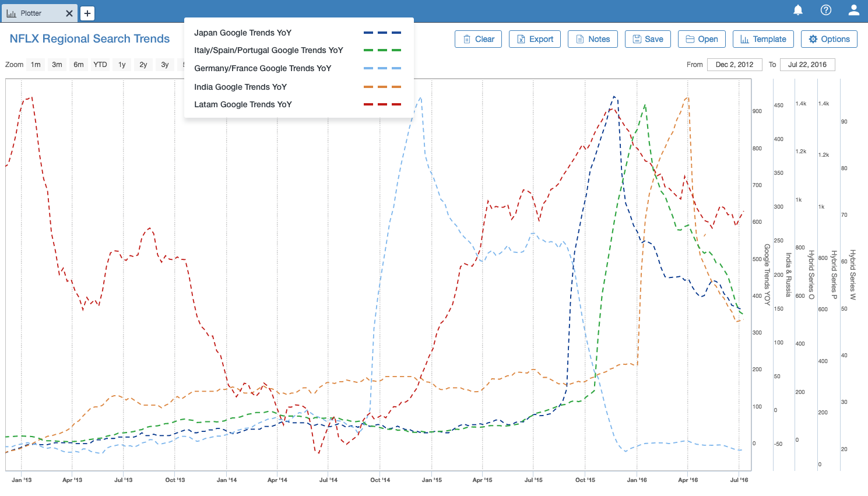Viewport: 868px width, 496px height.
Task: Click the Jan '13 x-axis label
Action: point(22,480)
